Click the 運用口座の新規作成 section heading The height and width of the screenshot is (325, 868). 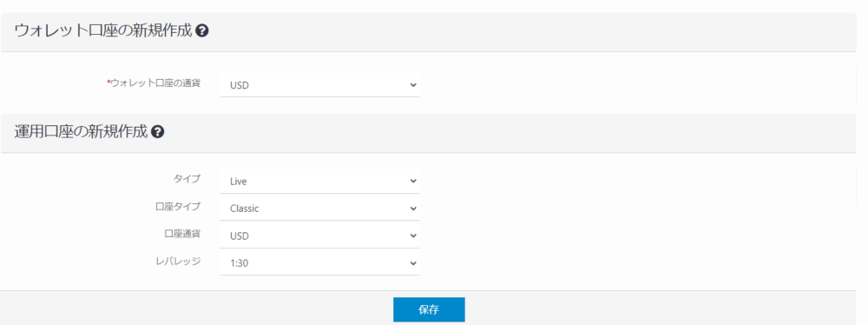point(81,132)
